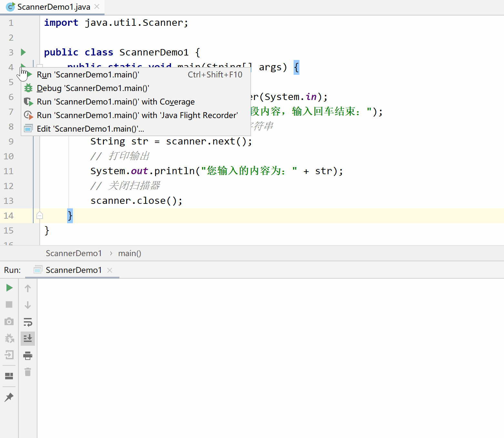
Task: Open Edit 'ScannerDemo1.main()'... configuration
Action: 136,129
